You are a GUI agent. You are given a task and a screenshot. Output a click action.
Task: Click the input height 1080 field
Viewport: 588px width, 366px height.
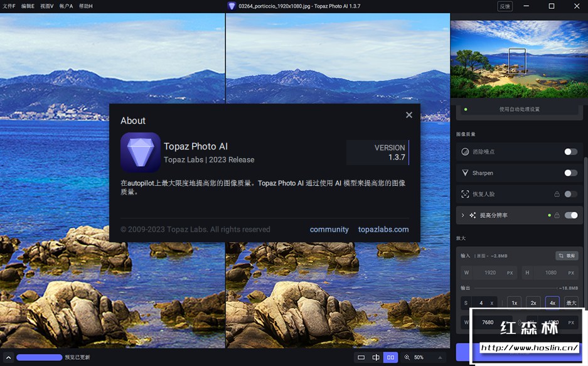point(550,272)
